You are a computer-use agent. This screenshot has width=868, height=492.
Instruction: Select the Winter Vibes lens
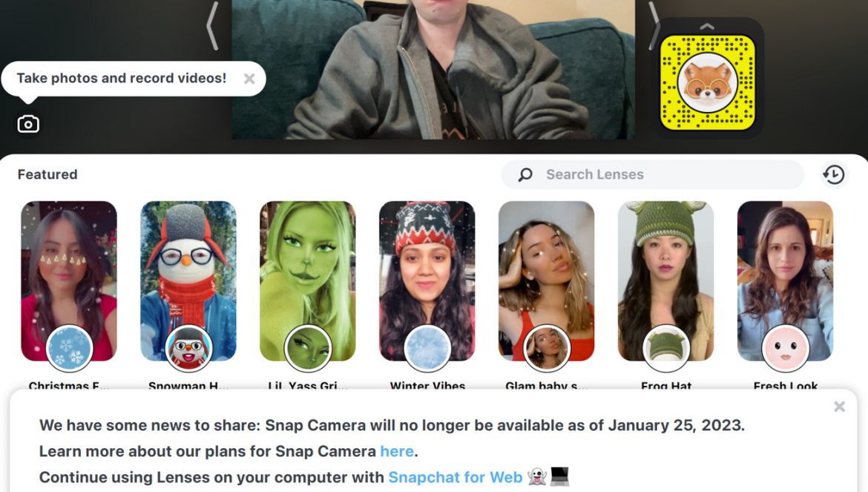click(x=427, y=281)
